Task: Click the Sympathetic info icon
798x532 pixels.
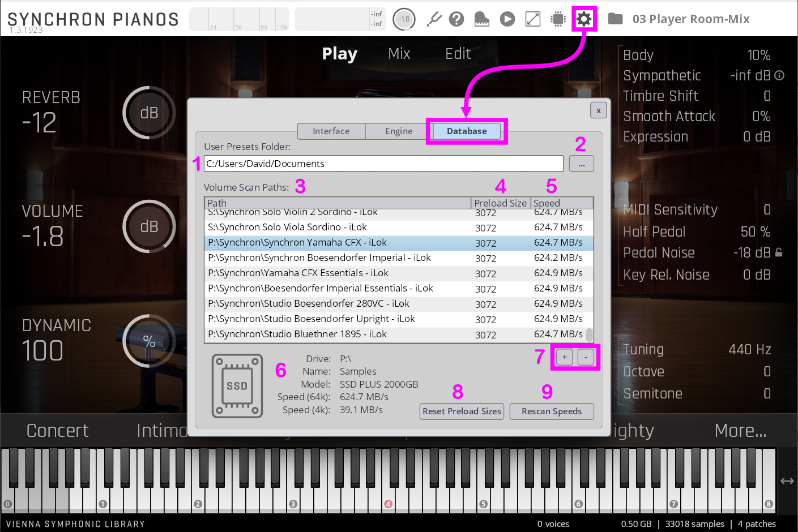Action: coord(779,75)
